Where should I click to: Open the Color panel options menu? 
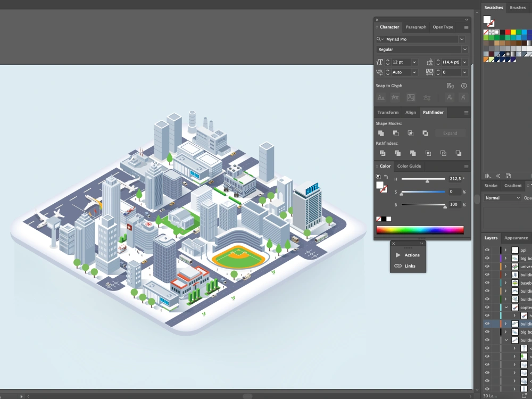point(466,166)
